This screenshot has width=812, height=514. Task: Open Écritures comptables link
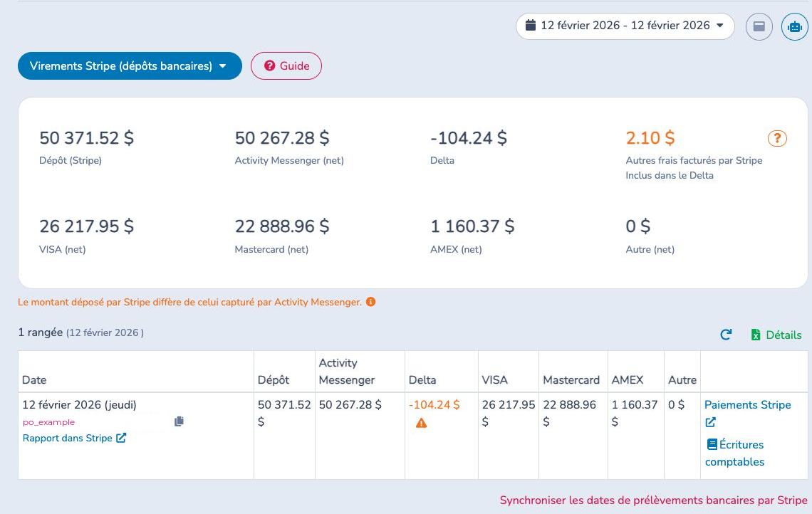pos(735,453)
